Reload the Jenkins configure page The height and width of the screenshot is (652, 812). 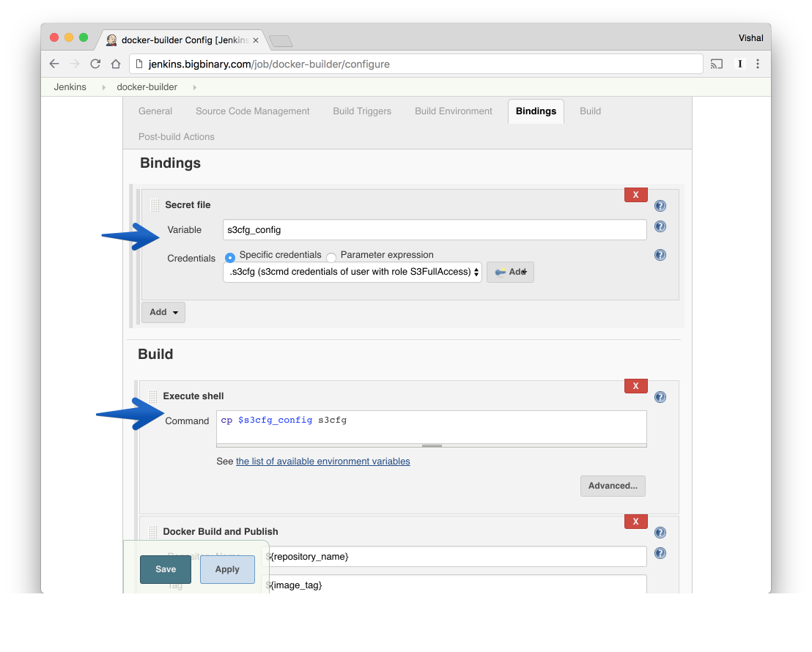[x=95, y=64]
